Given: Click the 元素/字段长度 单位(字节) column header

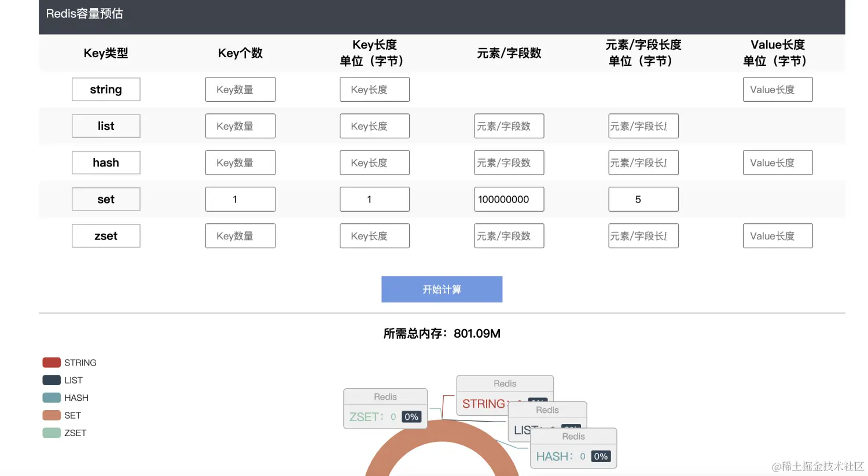Looking at the screenshot, I should coord(643,53).
